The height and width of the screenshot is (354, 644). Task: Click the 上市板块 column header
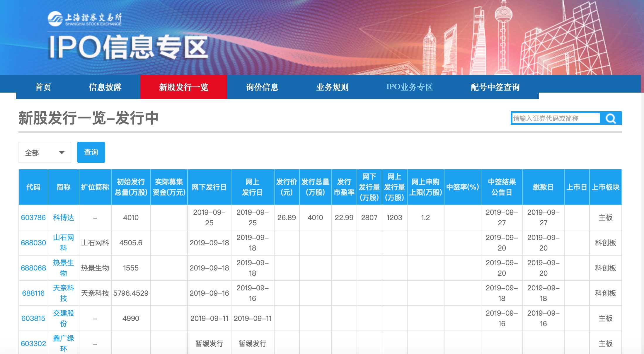click(x=605, y=187)
